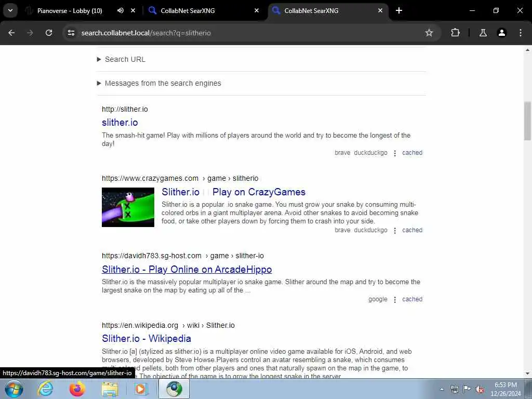Launch Internet Explorer from the taskbar

click(x=45, y=389)
